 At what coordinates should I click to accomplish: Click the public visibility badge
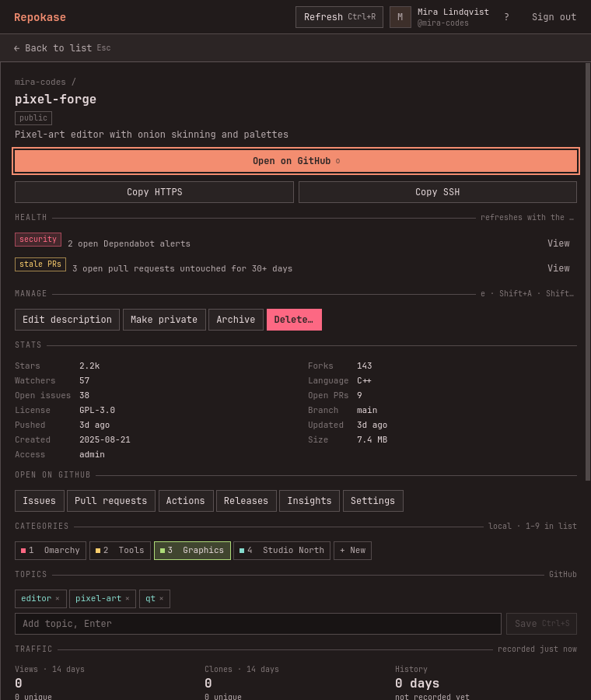[33, 118]
